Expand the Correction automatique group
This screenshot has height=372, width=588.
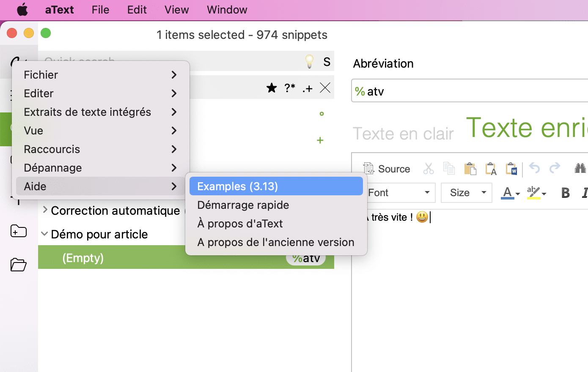pos(45,209)
